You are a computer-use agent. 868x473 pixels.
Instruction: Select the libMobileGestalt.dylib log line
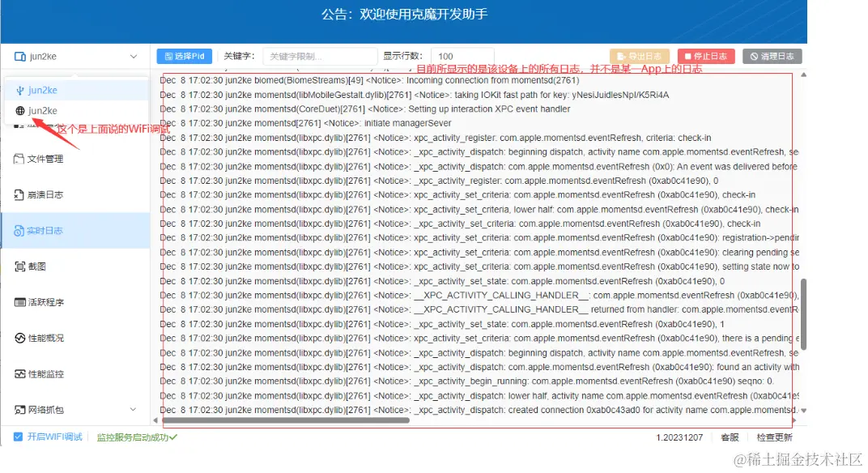[x=414, y=95]
